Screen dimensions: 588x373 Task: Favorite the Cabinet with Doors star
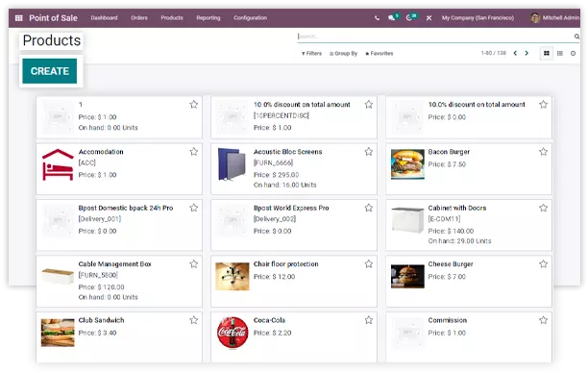point(544,208)
